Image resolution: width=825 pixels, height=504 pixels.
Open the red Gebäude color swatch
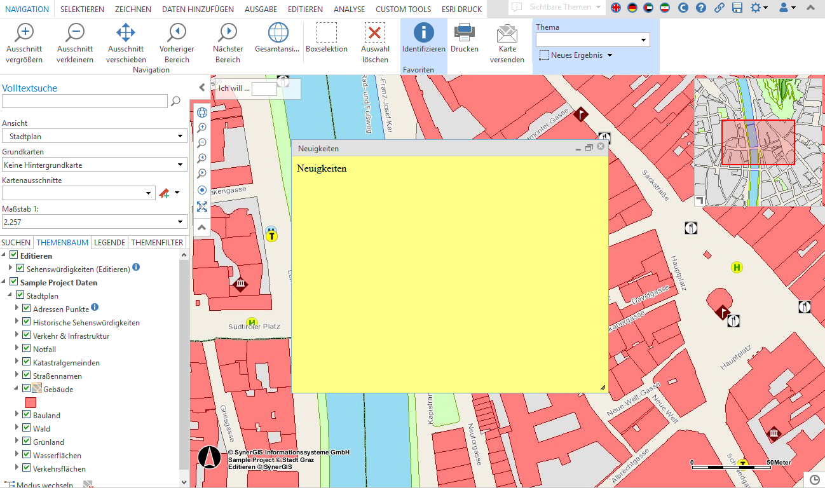(x=30, y=402)
